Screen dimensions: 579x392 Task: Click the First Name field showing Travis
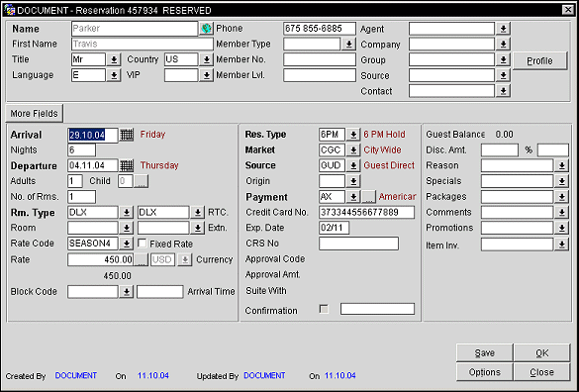(143, 45)
